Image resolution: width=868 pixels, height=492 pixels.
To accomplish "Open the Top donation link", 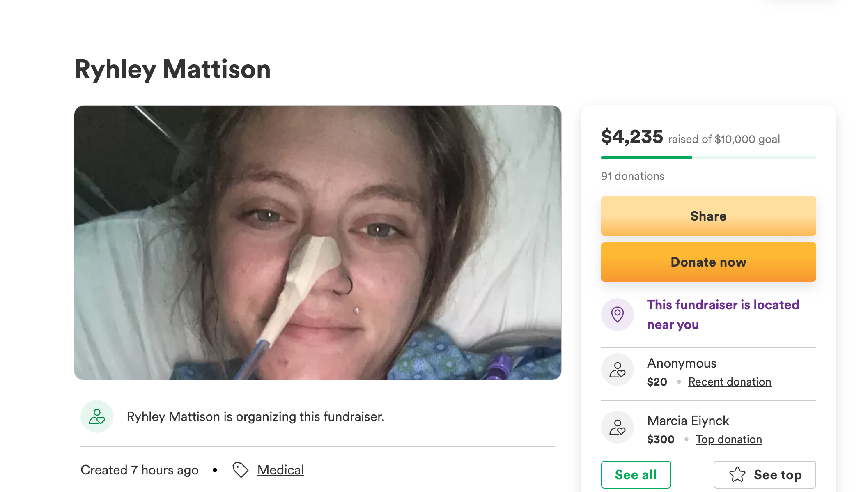I will [x=728, y=439].
